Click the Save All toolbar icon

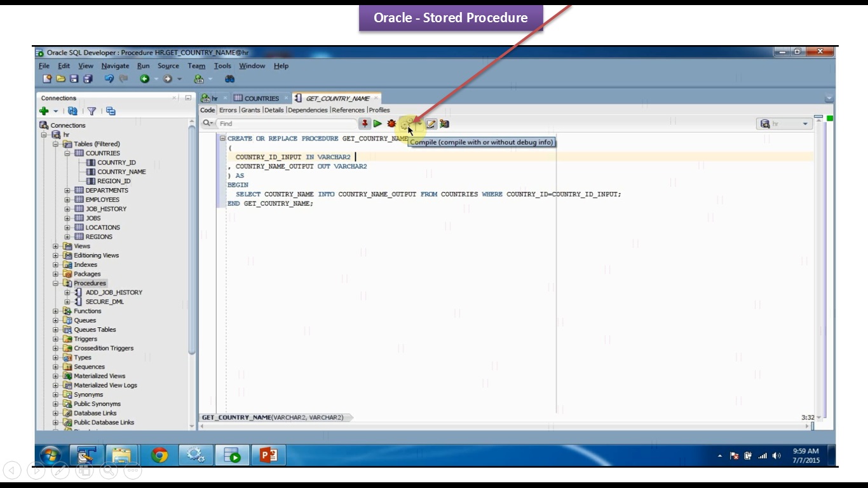click(88, 79)
